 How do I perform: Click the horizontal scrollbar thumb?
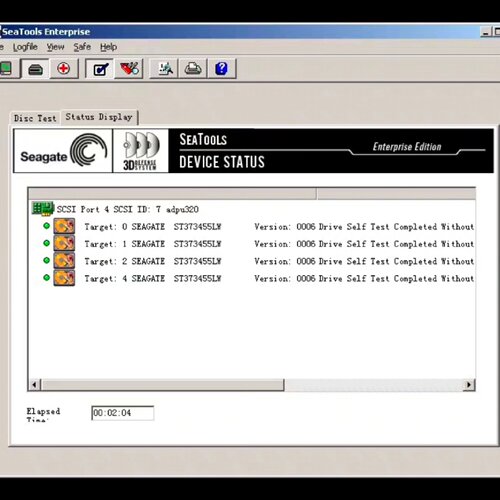pyautogui.click(x=162, y=385)
